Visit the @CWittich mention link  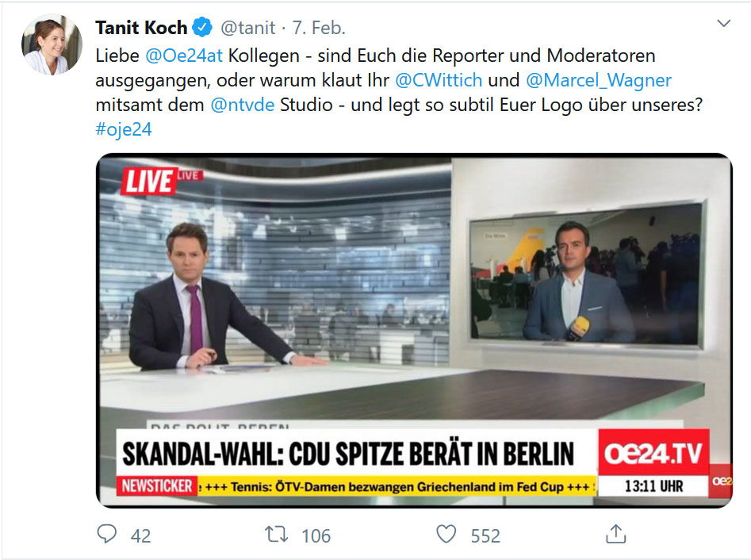(439, 80)
